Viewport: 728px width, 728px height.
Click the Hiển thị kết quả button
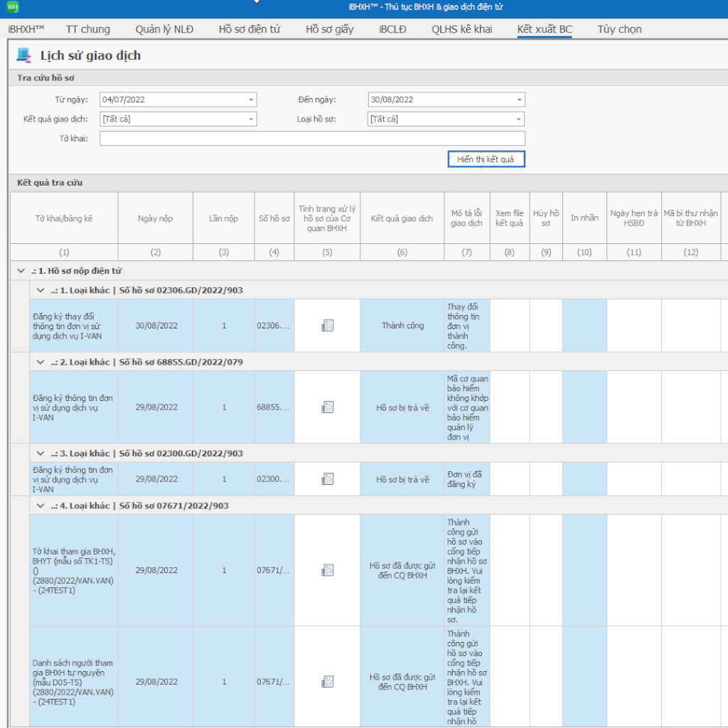tap(486, 159)
